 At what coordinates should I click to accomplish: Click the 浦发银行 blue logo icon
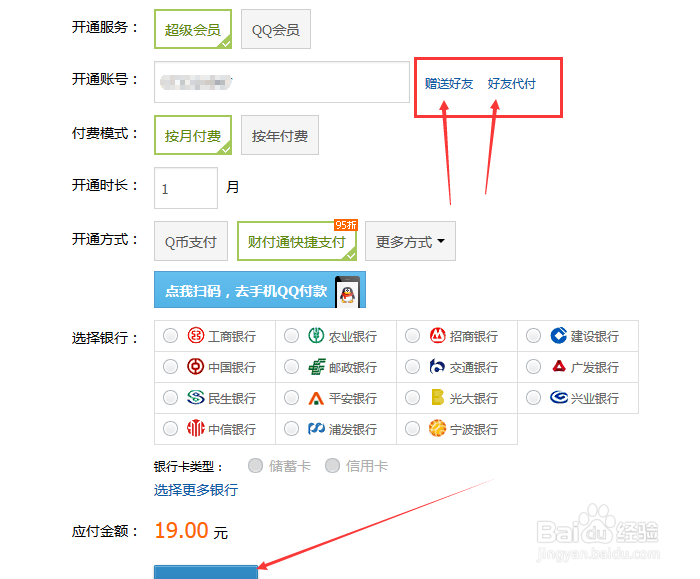click(316, 429)
